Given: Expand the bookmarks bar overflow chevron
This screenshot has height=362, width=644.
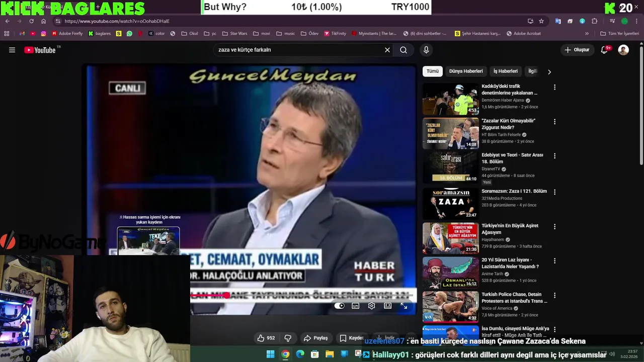Looking at the screenshot, I should point(587,34).
